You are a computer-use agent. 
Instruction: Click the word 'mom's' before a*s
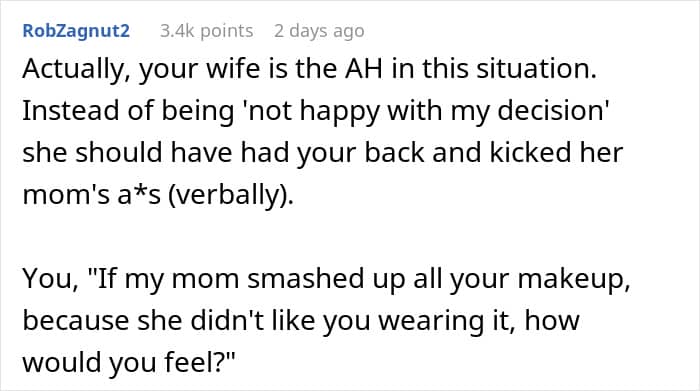tap(66, 195)
